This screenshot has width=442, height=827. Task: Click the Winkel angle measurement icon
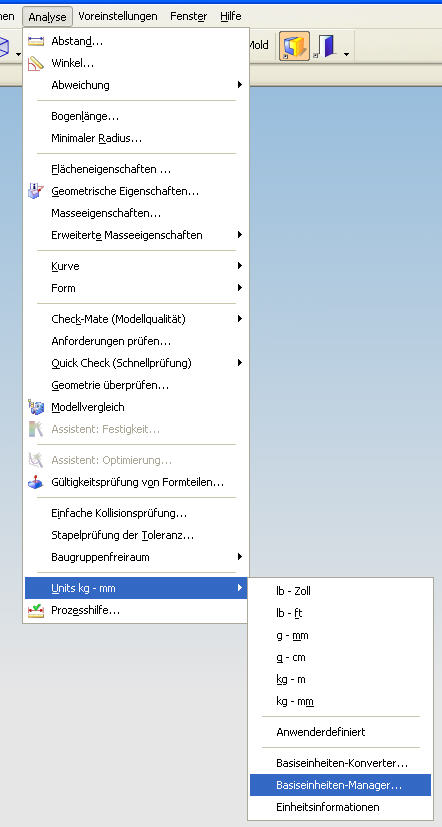pyautogui.click(x=36, y=63)
